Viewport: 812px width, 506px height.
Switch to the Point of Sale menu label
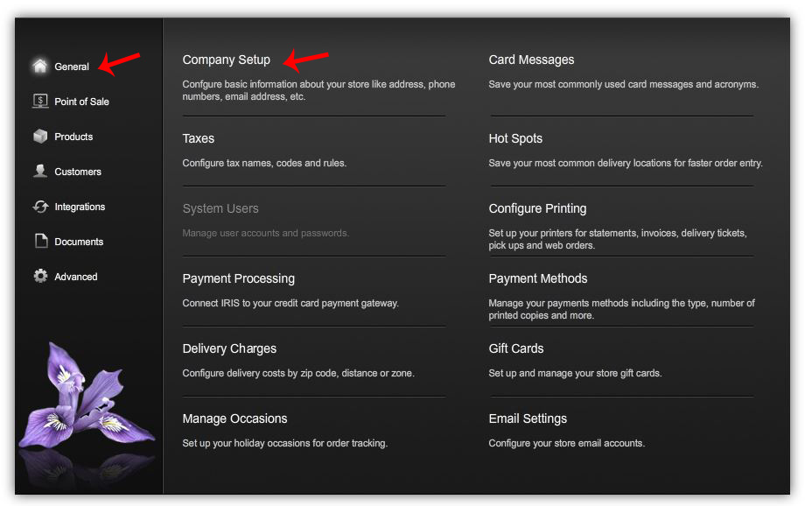coord(82,102)
